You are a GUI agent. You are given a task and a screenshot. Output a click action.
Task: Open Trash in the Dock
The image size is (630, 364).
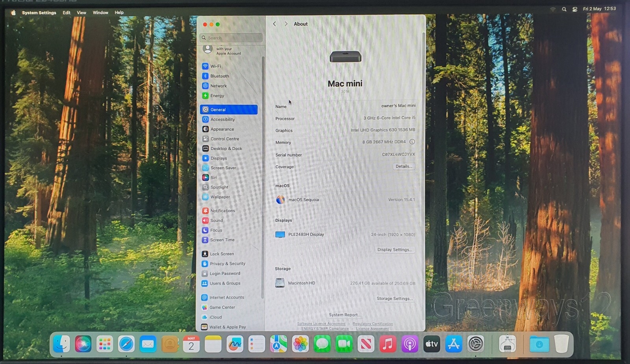[561, 344]
